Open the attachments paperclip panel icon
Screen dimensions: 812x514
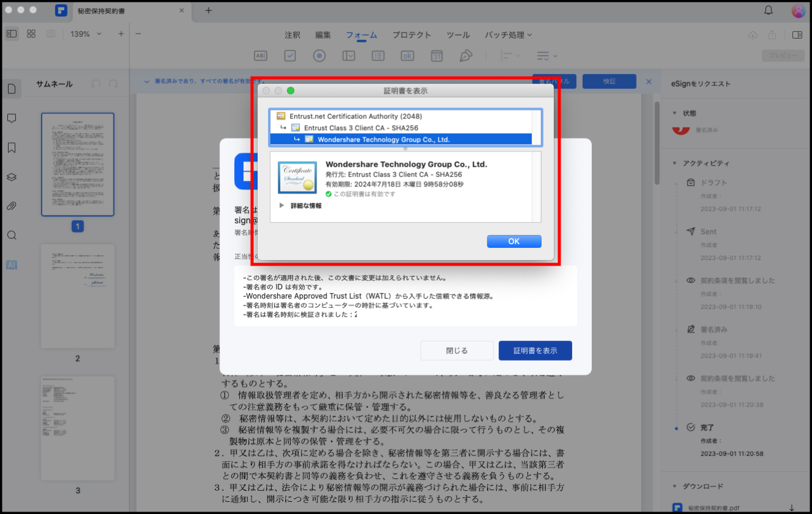pyautogui.click(x=11, y=206)
